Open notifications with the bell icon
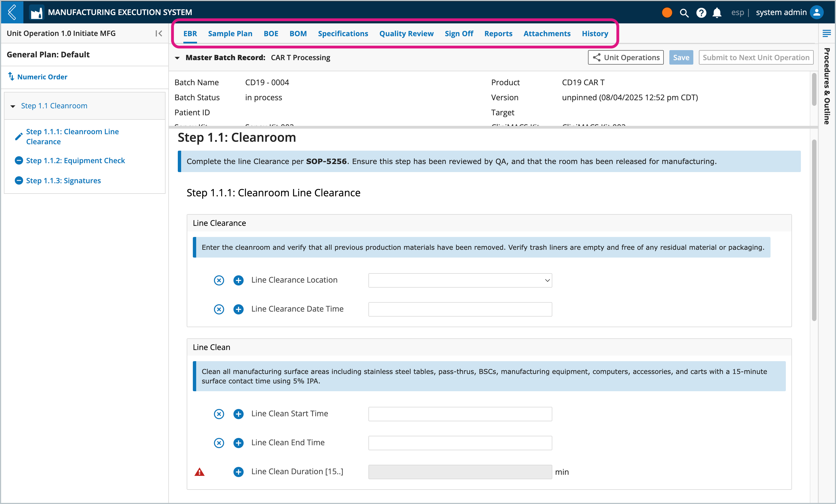836x504 pixels. click(717, 13)
